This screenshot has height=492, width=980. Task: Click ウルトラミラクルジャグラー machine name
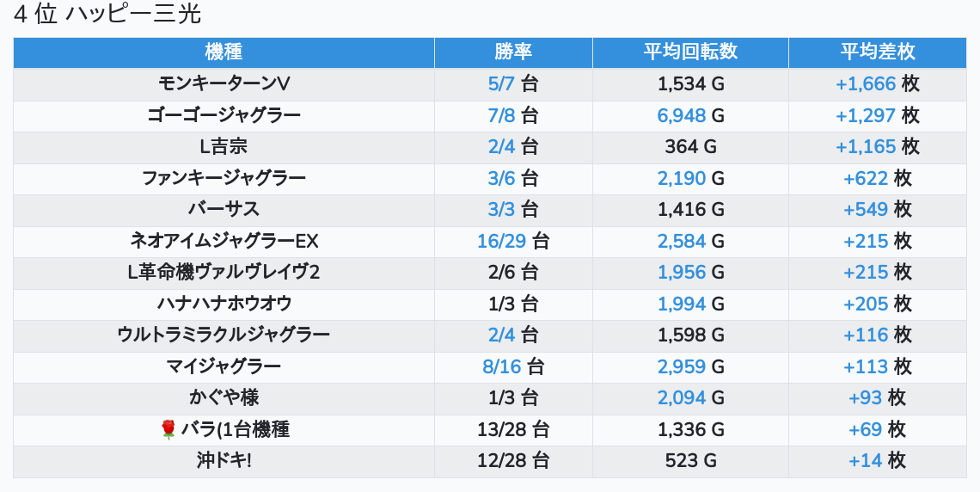point(224,335)
